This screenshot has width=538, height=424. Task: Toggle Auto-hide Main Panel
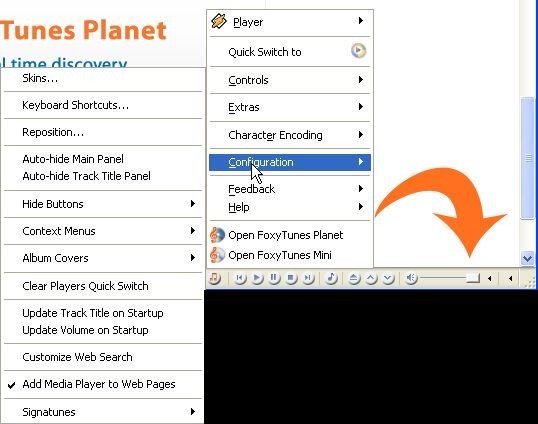pyautogui.click(x=103, y=159)
